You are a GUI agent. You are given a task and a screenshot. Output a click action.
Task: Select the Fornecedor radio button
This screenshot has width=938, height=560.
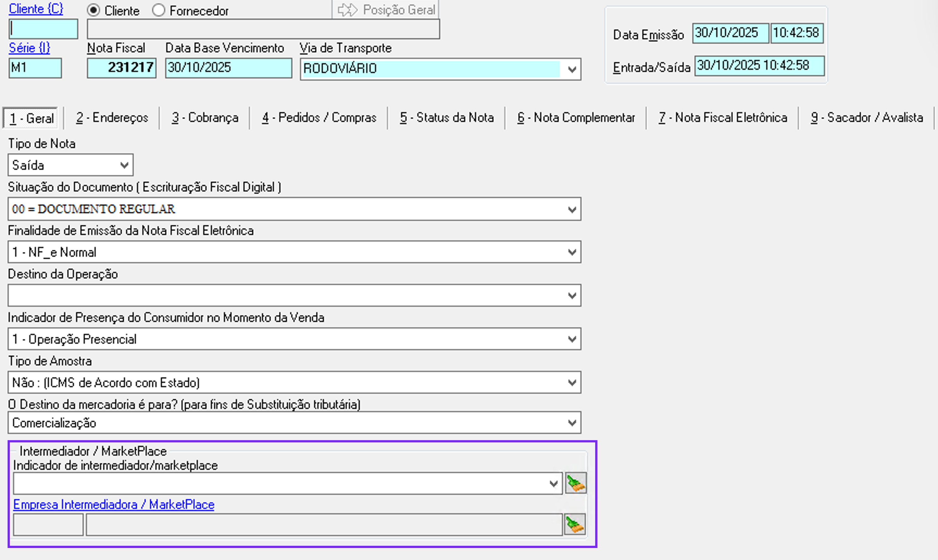pyautogui.click(x=159, y=10)
